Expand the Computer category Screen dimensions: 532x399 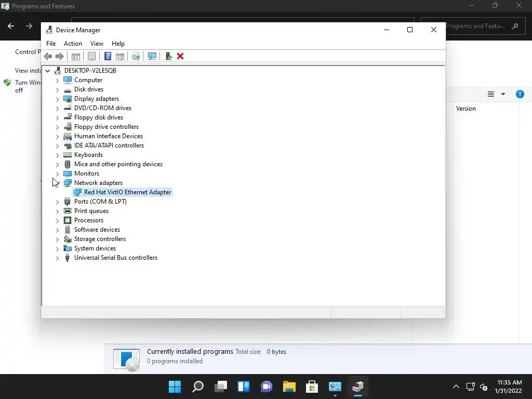coord(57,81)
